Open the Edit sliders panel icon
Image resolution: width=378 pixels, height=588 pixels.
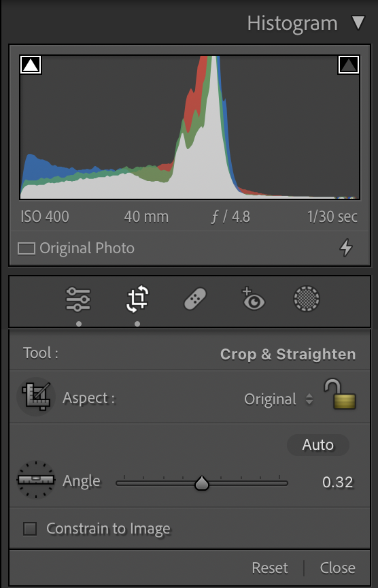78,299
